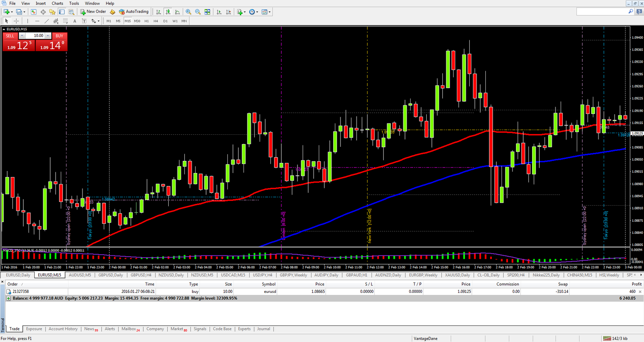Click the New Order button

pos(93,12)
